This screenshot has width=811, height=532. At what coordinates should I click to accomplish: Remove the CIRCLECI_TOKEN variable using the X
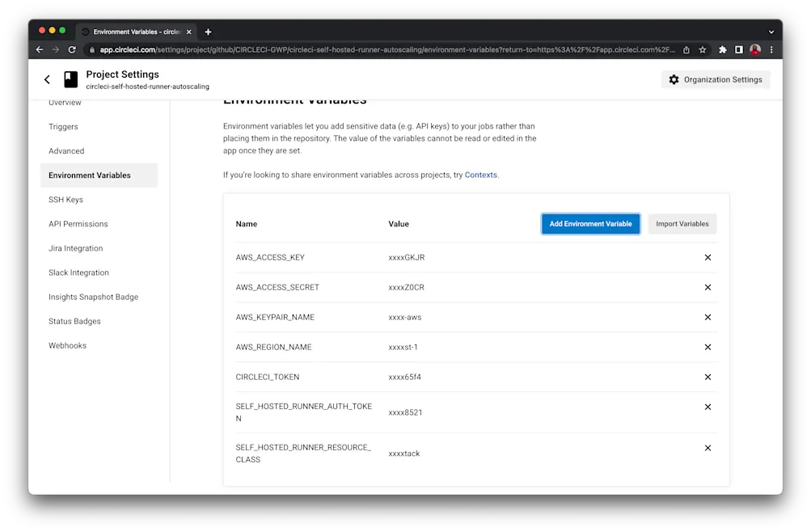pyautogui.click(x=708, y=377)
